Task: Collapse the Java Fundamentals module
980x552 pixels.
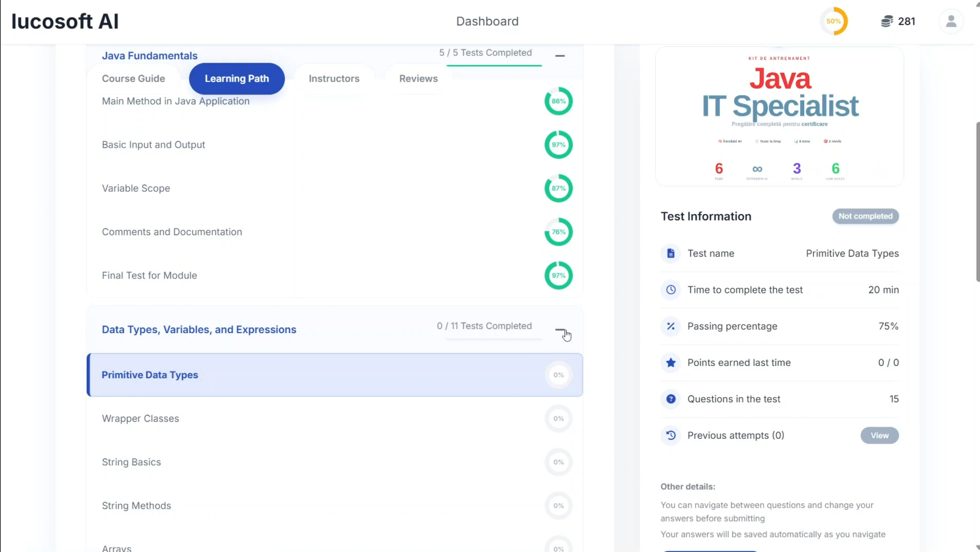Action: point(560,56)
